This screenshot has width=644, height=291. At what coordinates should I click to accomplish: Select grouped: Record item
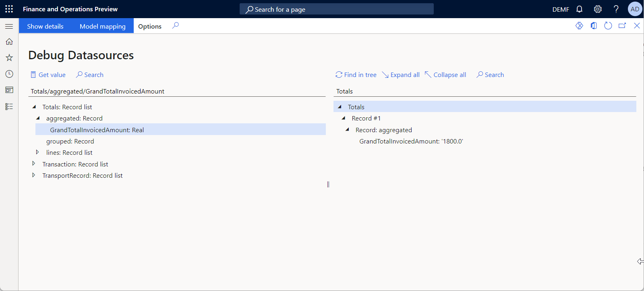[x=70, y=141]
